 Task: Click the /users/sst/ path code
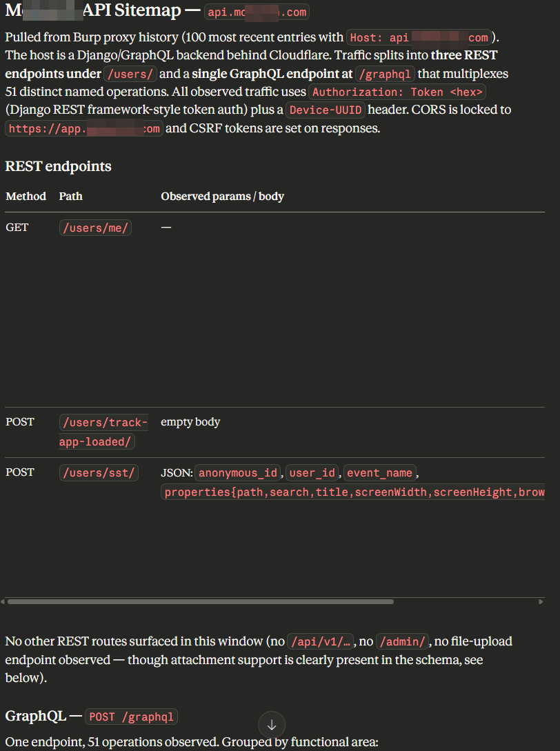point(99,473)
